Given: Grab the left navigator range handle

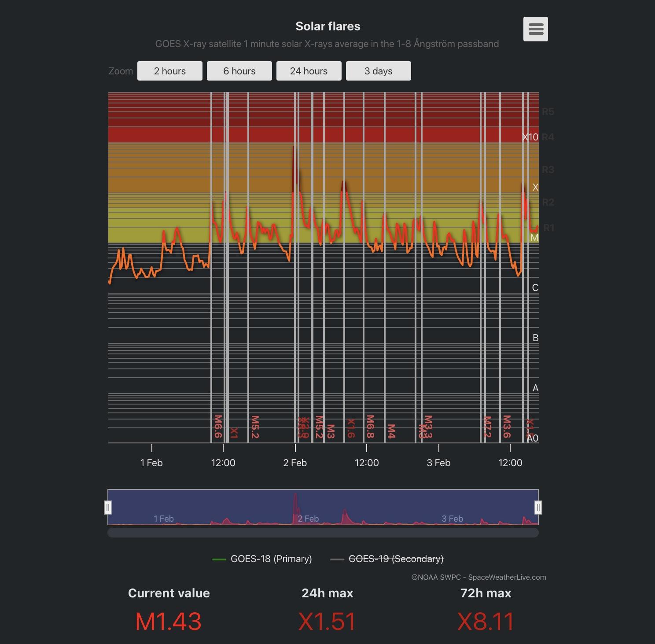Looking at the screenshot, I should pos(108,508).
